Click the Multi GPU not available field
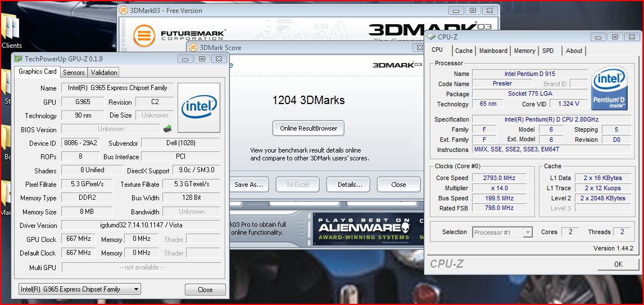 141,267
